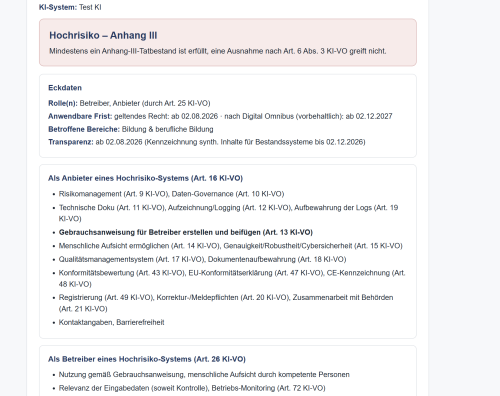Click the 'Relevanz der Eingabedaten' bullet

tap(192, 388)
